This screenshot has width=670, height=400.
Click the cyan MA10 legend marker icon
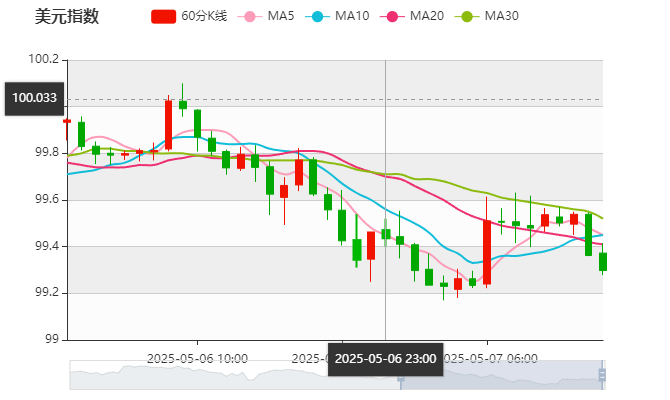pyautogui.click(x=318, y=16)
